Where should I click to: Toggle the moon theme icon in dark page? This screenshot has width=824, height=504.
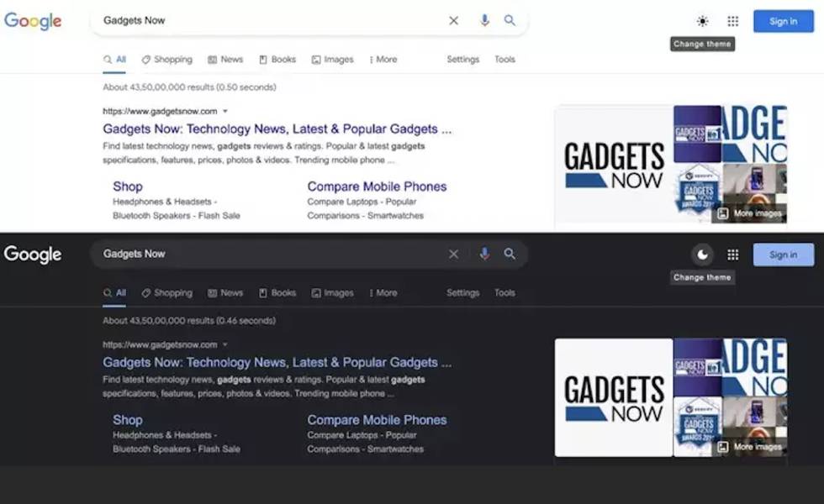pyautogui.click(x=703, y=255)
